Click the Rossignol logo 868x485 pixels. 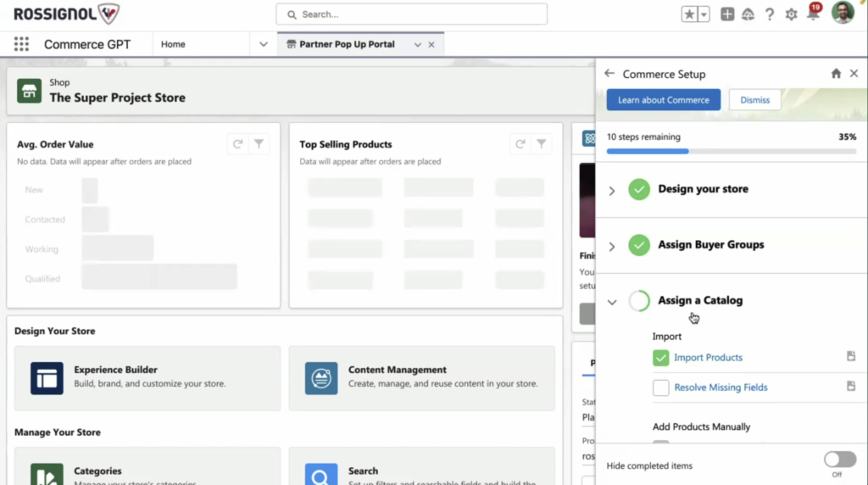[66, 14]
